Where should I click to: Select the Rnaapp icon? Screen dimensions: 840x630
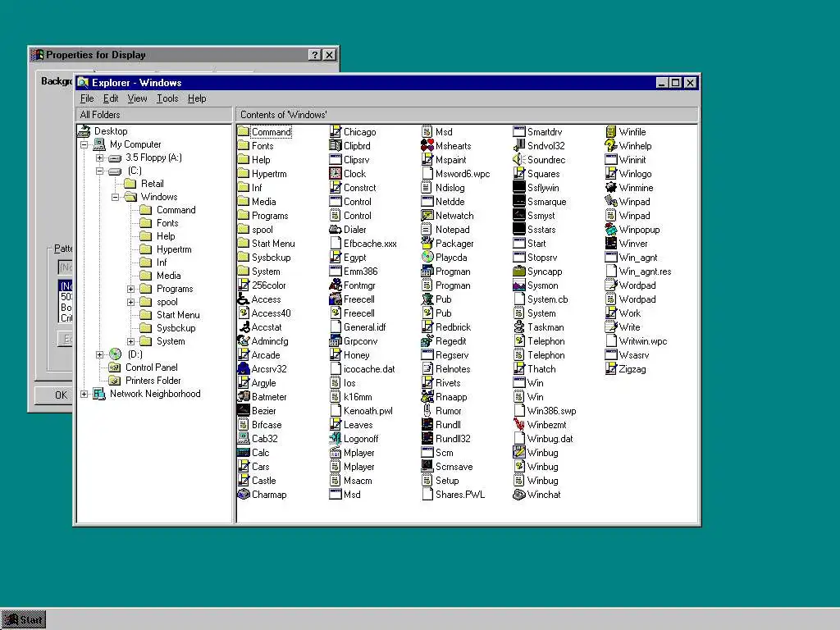pyautogui.click(x=427, y=397)
